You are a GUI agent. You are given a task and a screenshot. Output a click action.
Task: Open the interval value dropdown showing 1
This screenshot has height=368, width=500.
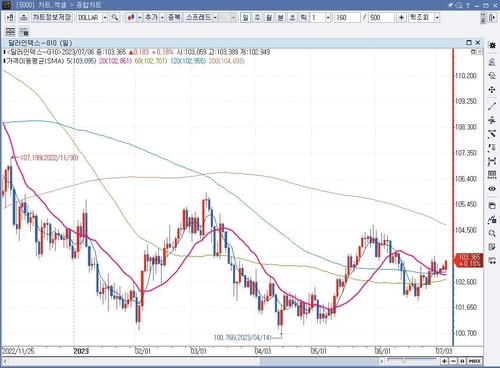328,17
